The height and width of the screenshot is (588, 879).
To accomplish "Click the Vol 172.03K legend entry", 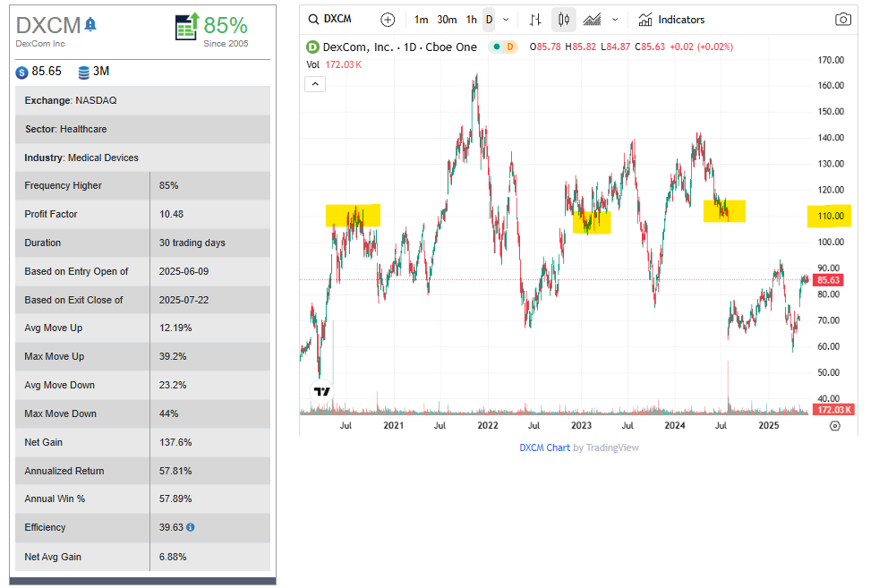I will click(x=334, y=64).
